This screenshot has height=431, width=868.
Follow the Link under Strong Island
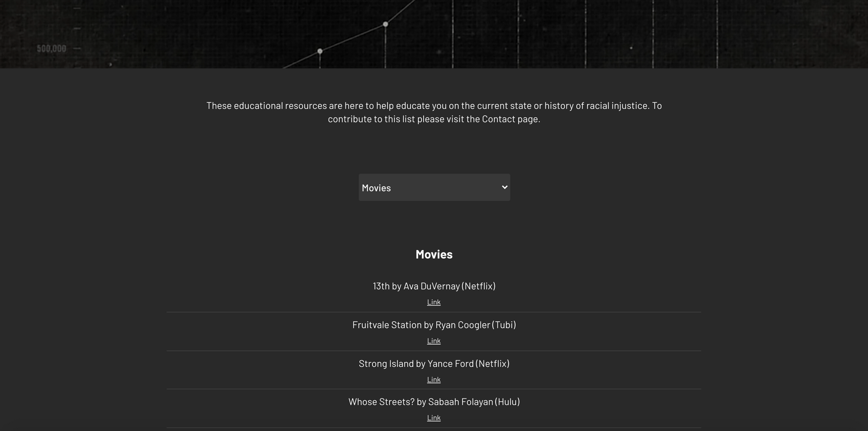434,380
